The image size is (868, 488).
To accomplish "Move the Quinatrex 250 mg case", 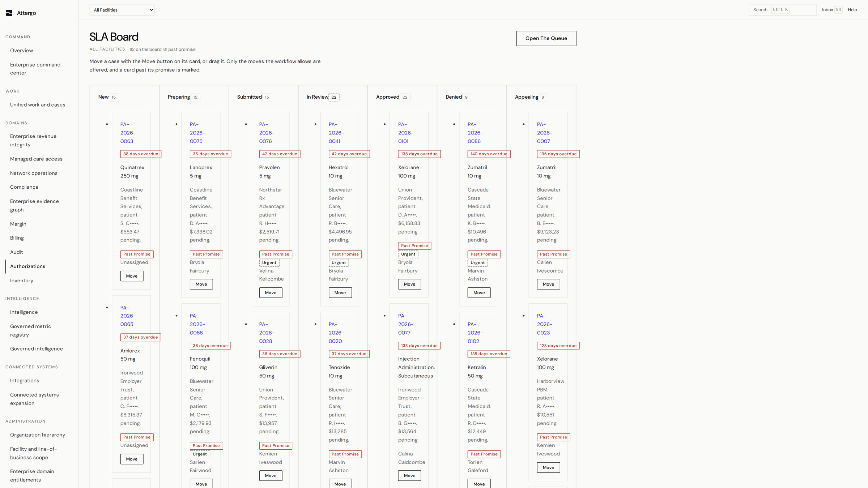I will [x=132, y=276].
